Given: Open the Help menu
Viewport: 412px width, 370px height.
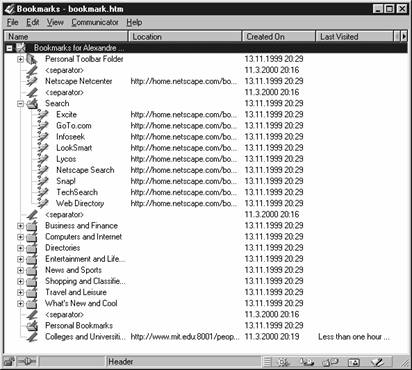Looking at the screenshot, I should tap(134, 22).
